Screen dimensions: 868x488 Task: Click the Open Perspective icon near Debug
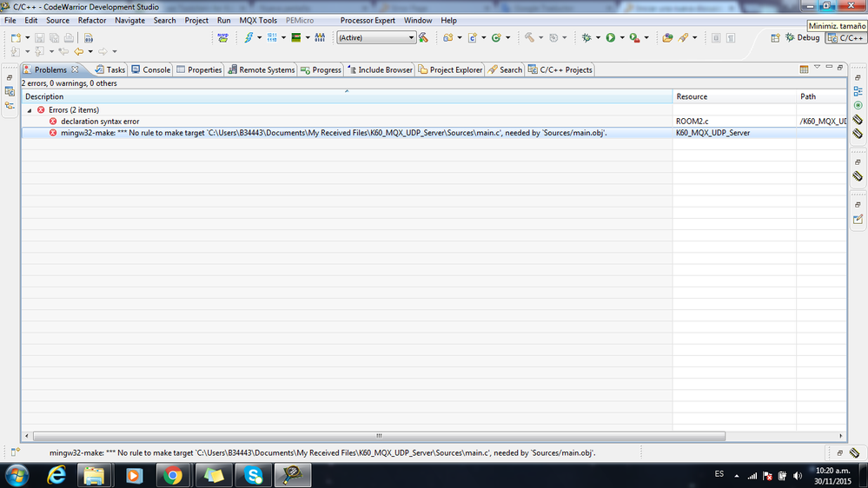coord(775,37)
